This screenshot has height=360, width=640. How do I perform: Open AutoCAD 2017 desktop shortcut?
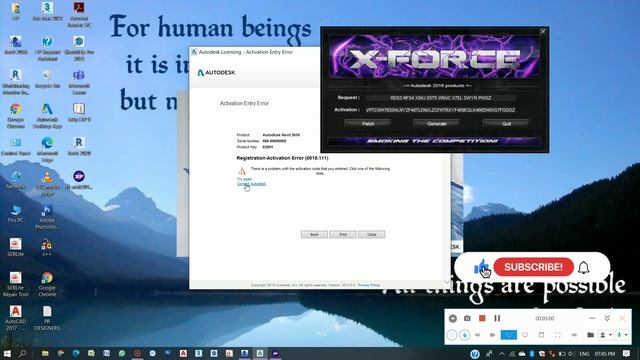click(16, 318)
